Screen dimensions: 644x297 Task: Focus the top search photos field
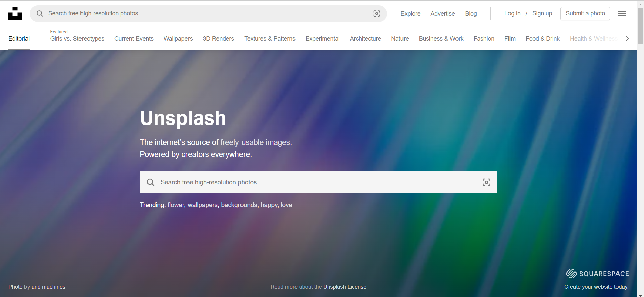(208, 13)
